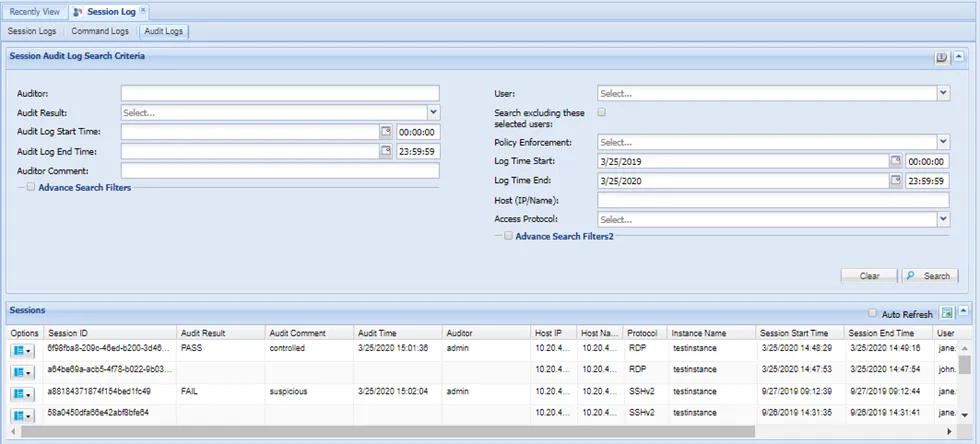Focus the Auditor Comment input field
This screenshot has height=444, width=980.
click(280, 171)
